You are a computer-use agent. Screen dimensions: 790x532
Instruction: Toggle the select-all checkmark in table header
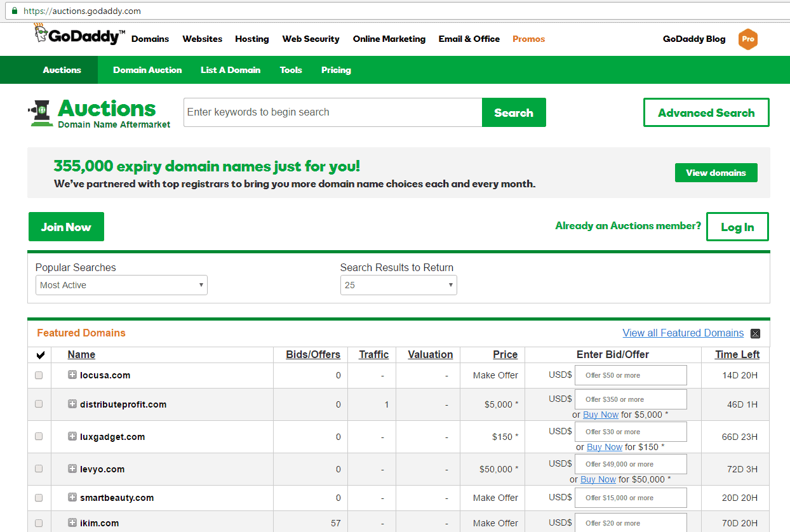(x=41, y=355)
